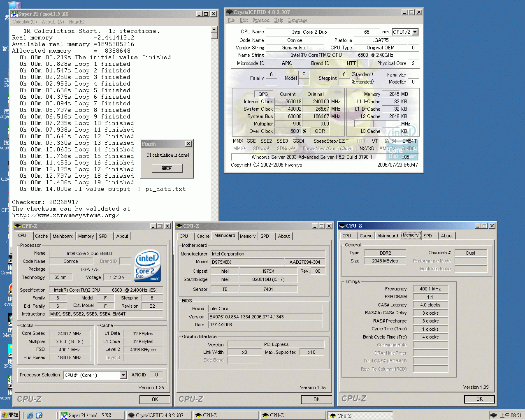This screenshot has height=420, width=525.
Task: Click the Checksum 2CC6B917 line in Super PI
Action: pyautogui.click(x=45, y=202)
